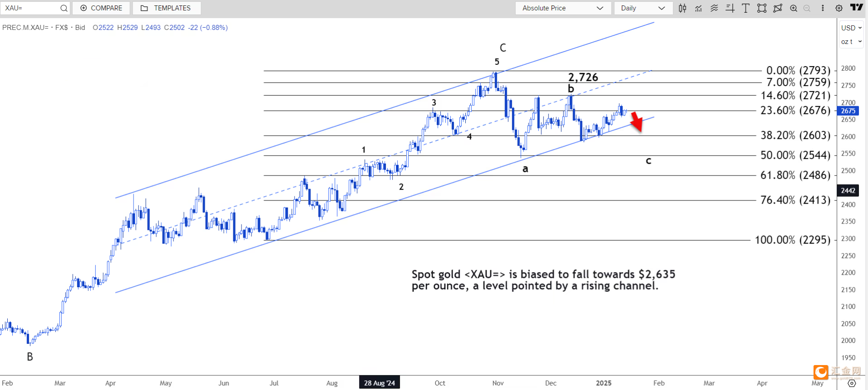This screenshot has height=390, width=868.
Task: Click the zoom in magnifier icon
Action: click(x=794, y=8)
